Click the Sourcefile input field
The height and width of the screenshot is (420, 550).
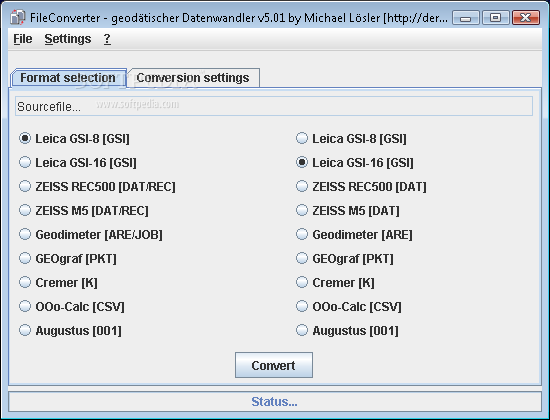[274, 106]
